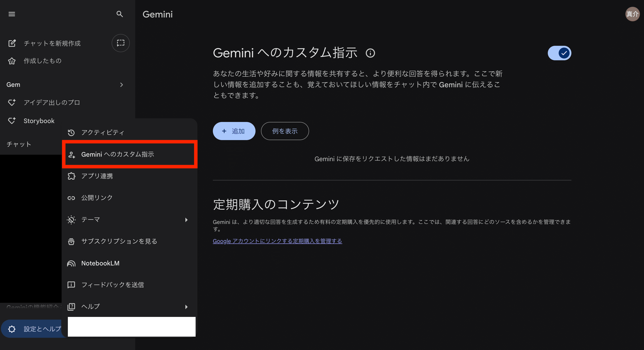Open NotebookLM from the menu
The width and height of the screenshot is (644, 350).
click(x=100, y=263)
